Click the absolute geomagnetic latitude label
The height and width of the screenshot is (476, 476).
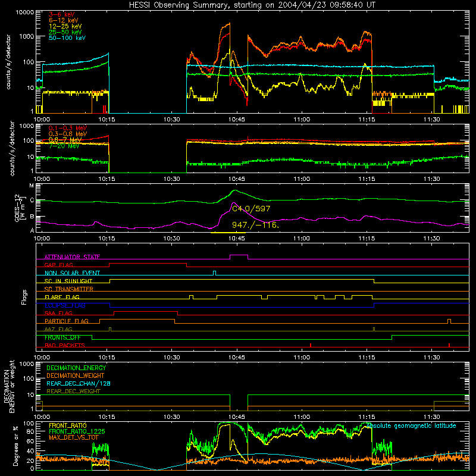(x=411, y=425)
